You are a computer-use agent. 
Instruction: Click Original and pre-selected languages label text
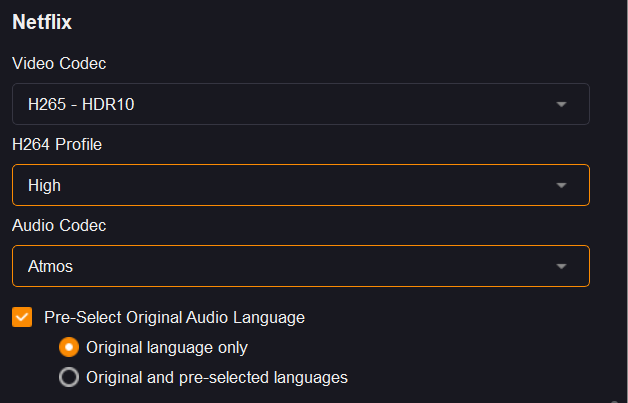(217, 378)
